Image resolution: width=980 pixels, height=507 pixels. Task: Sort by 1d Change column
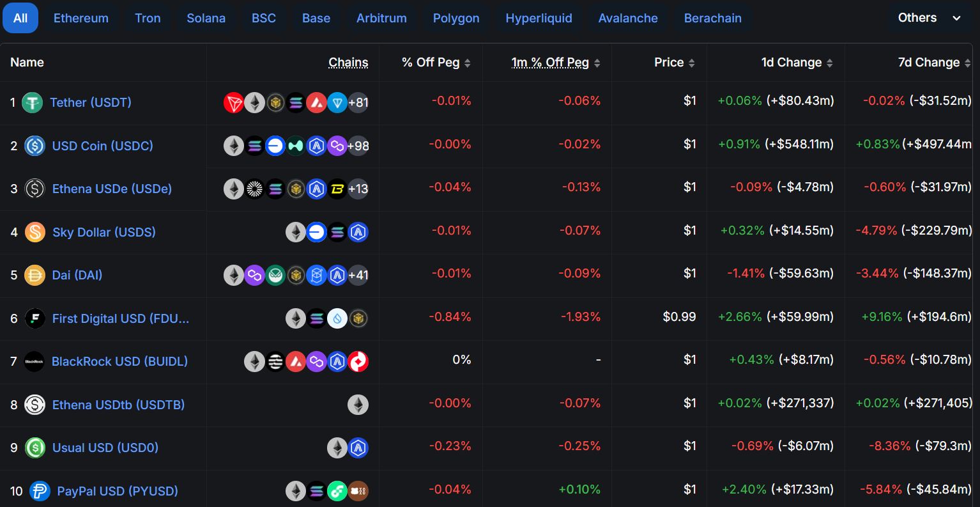click(x=797, y=63)
